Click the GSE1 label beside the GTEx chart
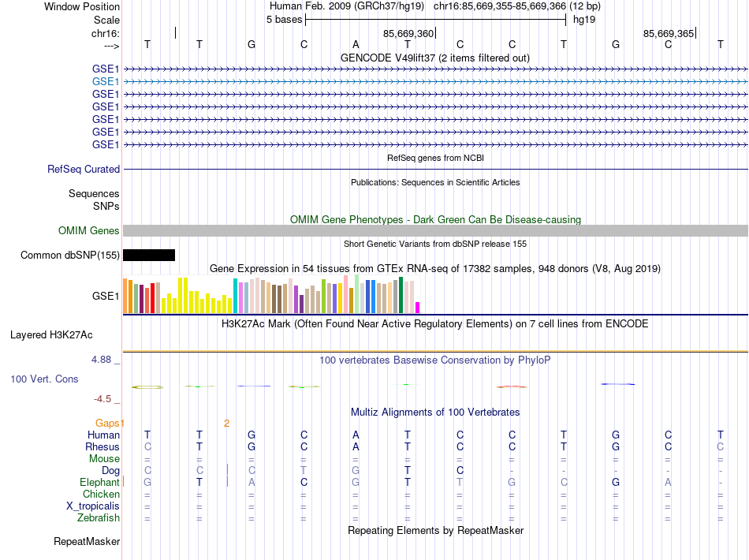The height and width of the screenshot is (560, 749). pos(106,297)
